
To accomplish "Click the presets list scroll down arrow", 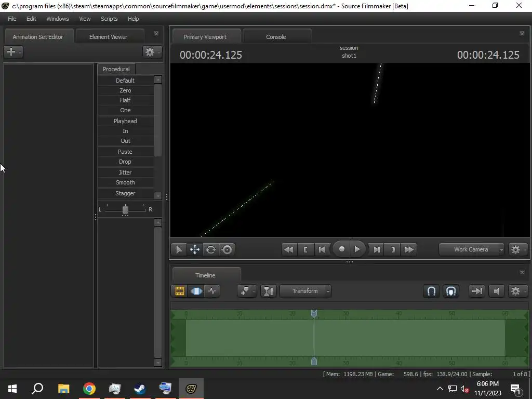I will 158,196.
